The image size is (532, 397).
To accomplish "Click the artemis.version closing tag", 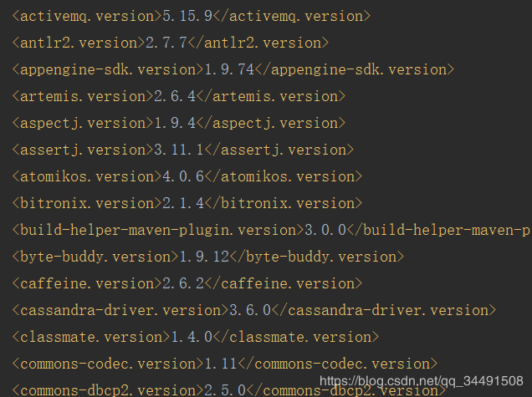I will pyautogui.click(x=271, y=96).
